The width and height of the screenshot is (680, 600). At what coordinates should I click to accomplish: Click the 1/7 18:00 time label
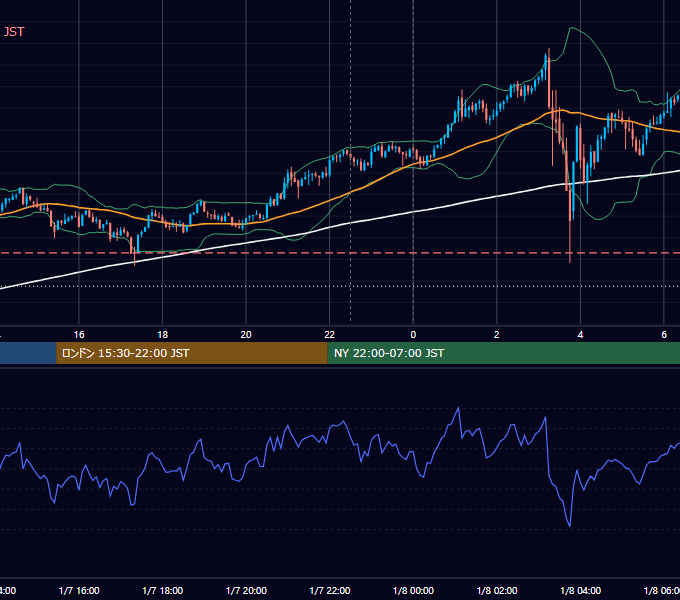pyautogui.click(x=163, y=590)
